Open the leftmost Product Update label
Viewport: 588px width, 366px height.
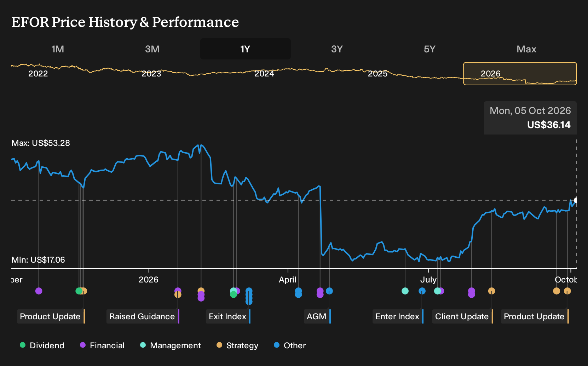pos(51,316)
